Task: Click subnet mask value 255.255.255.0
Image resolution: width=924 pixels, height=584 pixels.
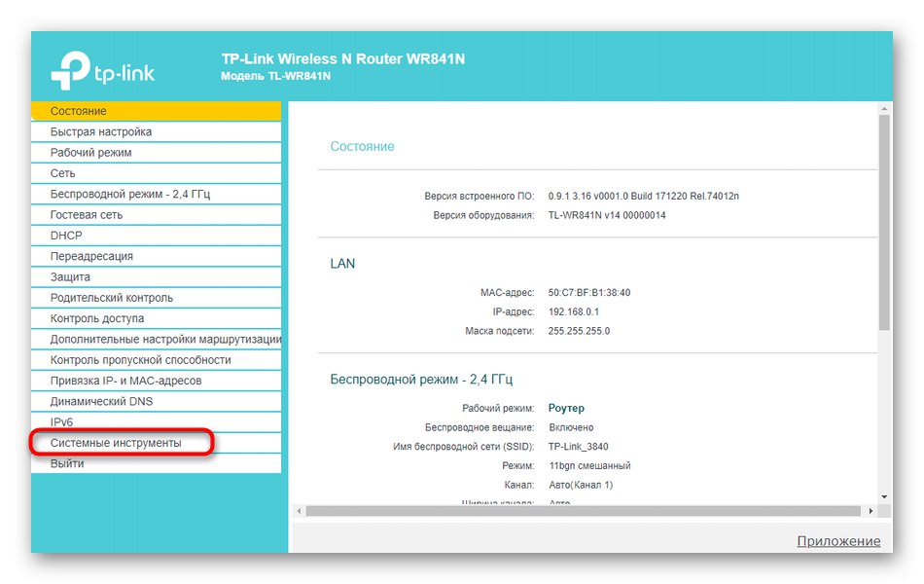Action: 579,331
